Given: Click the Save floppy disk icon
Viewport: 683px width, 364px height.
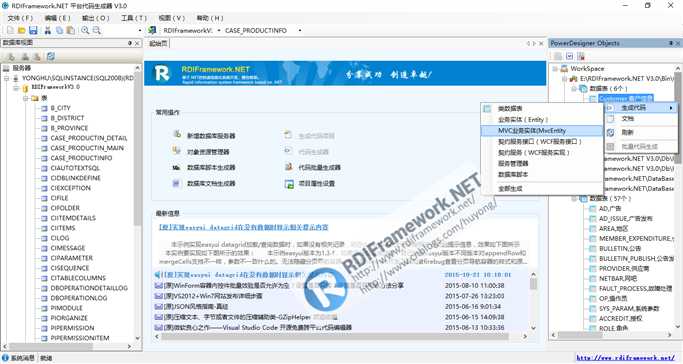Looking at the screenshot, I should click(x=33, y=30).
